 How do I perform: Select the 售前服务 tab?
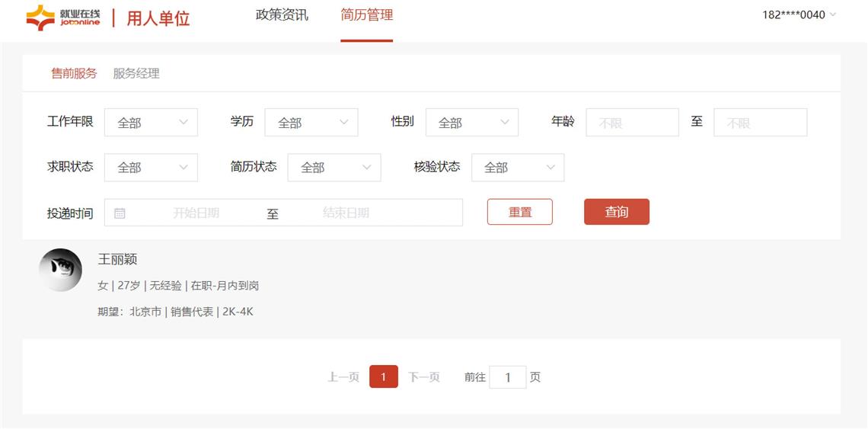(x=74, y=74)
